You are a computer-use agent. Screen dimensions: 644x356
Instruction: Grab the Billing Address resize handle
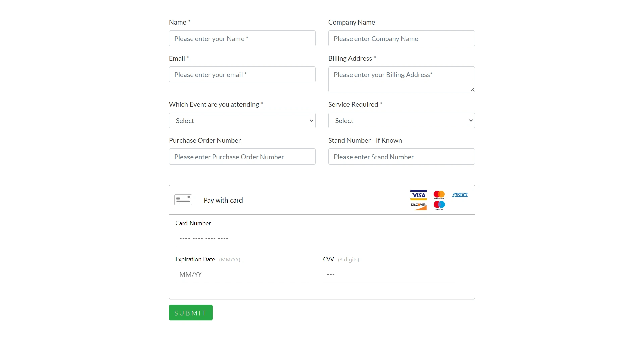[x=472, y=90]
